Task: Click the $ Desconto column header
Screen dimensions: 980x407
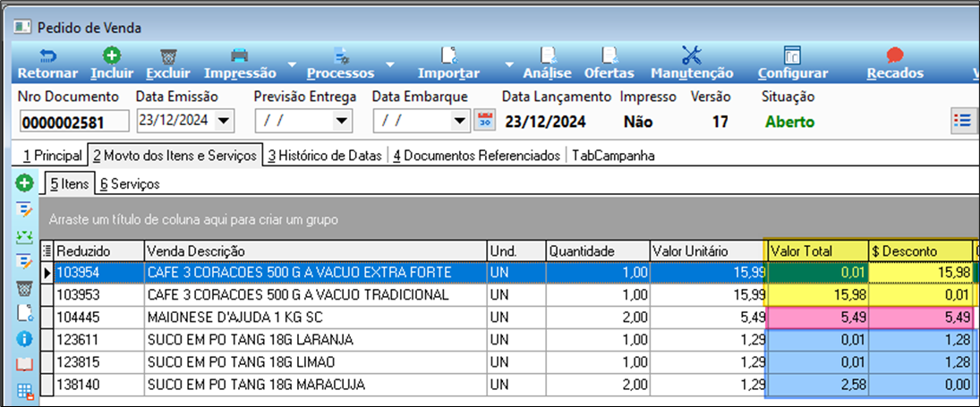Action: (x=920, y=251)
